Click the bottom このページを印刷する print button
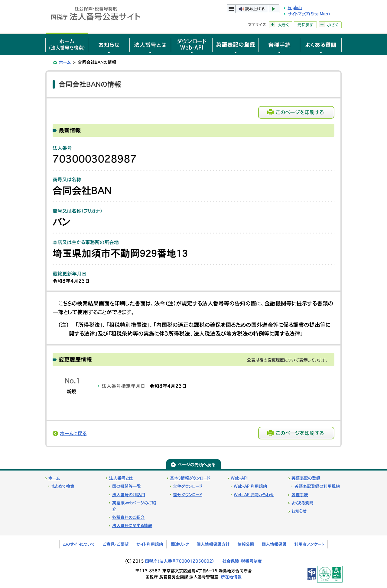Viewport: 387px width, 588px height. point(296,433)
